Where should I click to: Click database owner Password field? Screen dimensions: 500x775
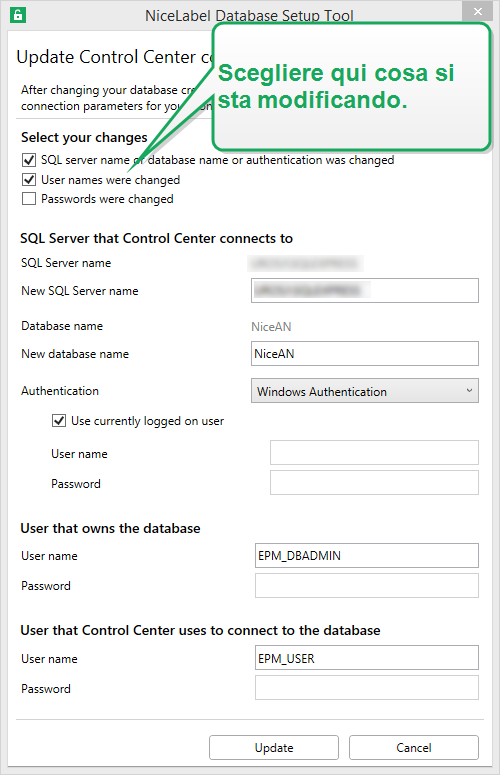[x=367, y=586]
